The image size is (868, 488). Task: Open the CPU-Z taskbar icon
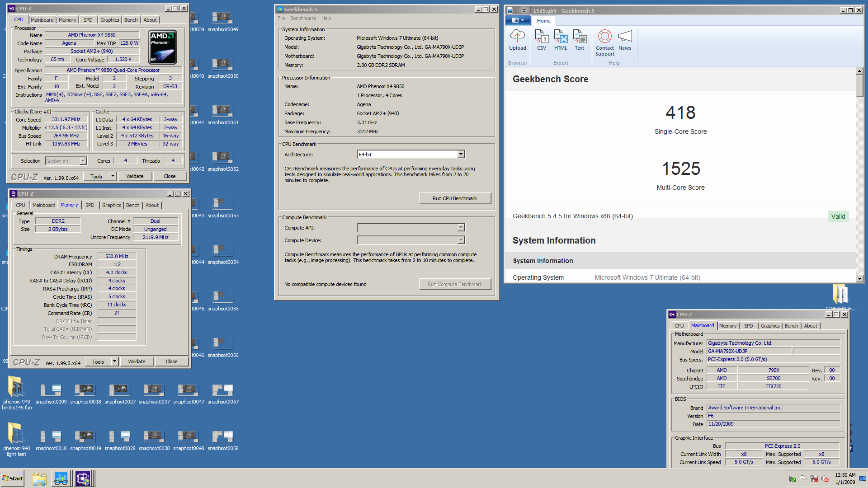83,479
